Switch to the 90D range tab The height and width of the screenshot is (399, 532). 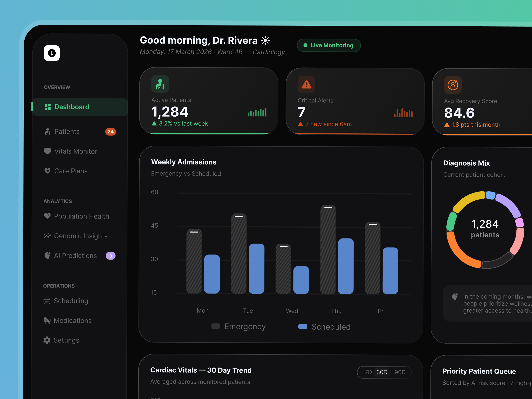400,372
